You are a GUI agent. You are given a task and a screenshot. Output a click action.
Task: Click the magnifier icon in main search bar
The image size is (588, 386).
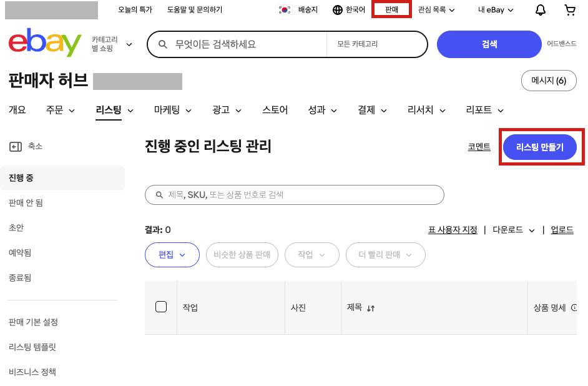[x=163, y=44]
